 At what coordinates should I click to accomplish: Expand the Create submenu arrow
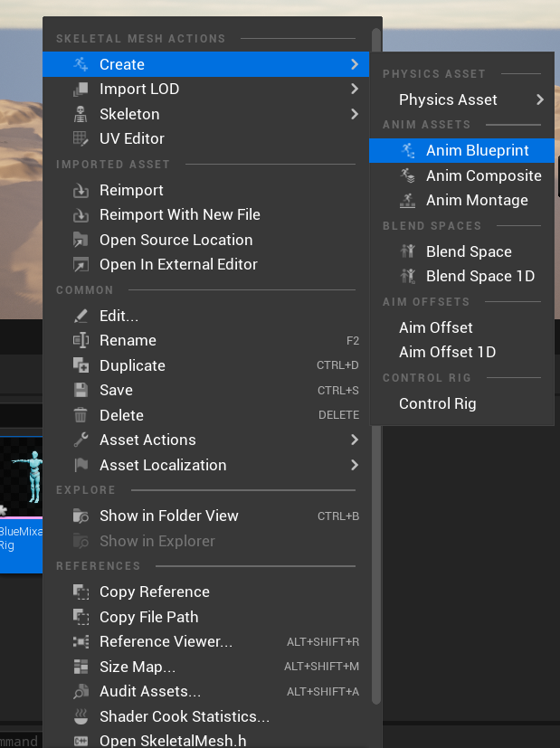(x=355, y=64)
